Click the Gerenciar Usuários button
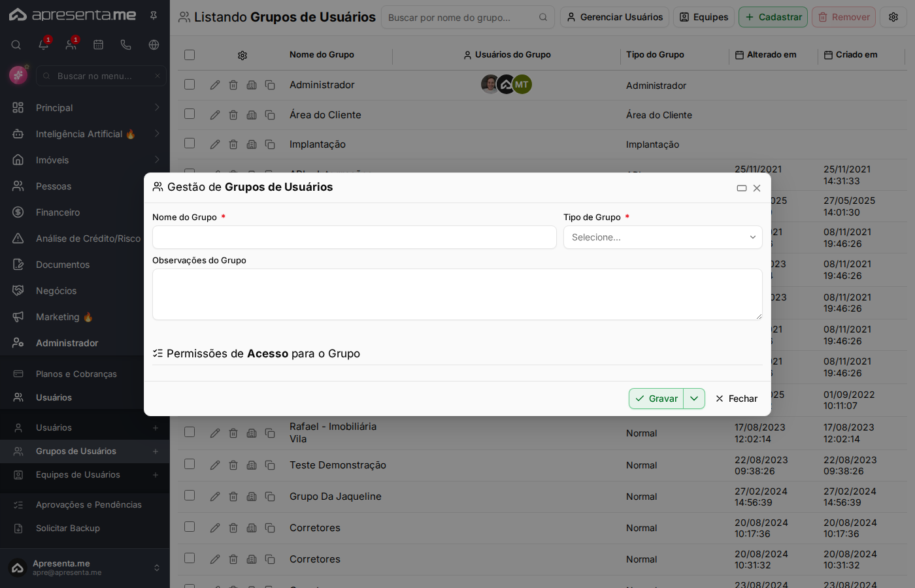The image size is (915, 588). [x=615, y=17]
